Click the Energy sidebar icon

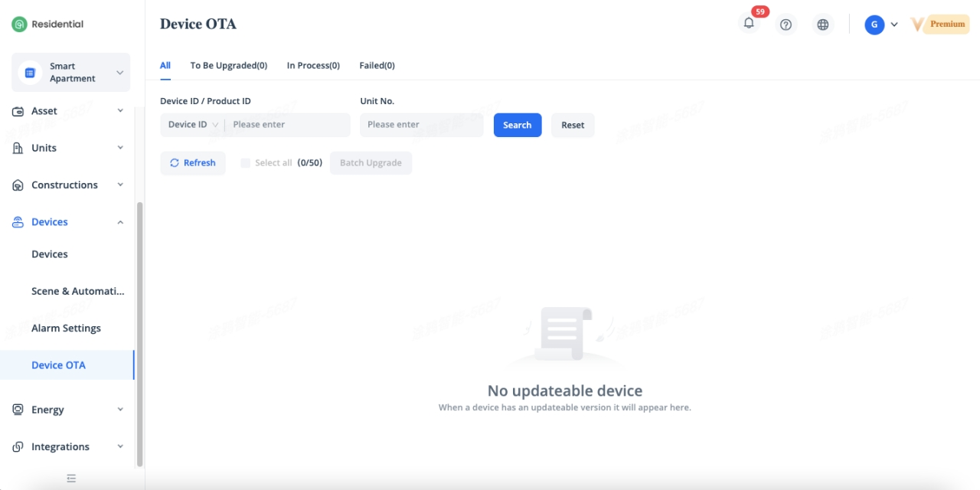click(x=18, y=410)
